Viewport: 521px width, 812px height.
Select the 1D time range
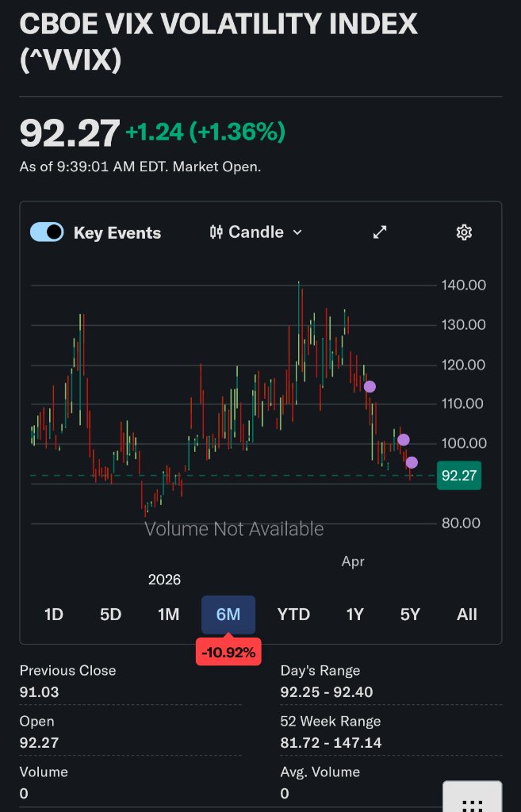tap(53, 615)
